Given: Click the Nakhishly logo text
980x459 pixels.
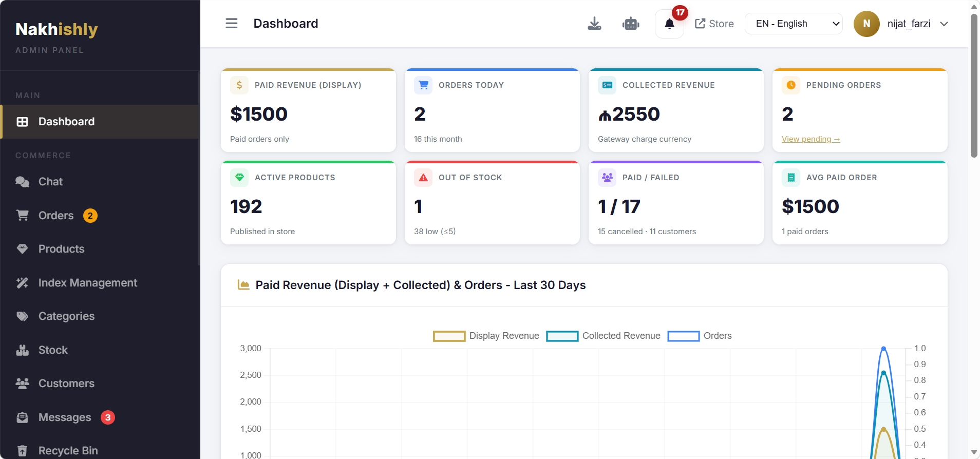Looking at the screenshot, I should 56,29.
